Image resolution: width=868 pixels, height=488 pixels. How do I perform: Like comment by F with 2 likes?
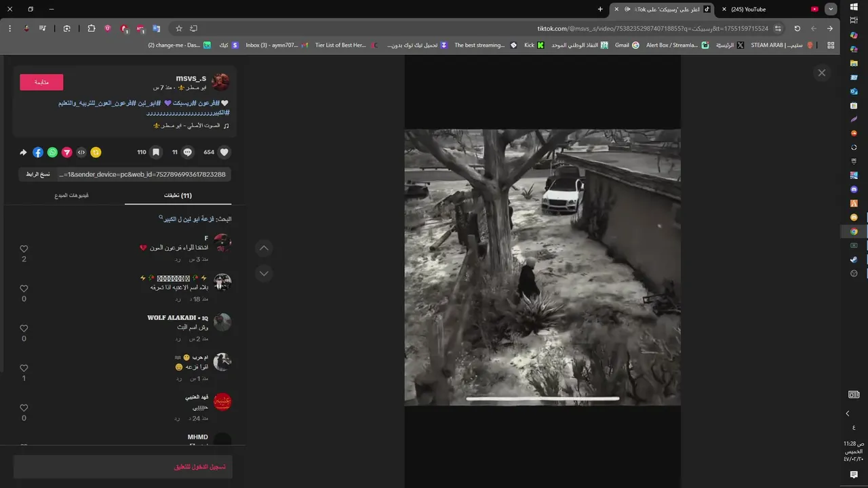pos(24,249)
